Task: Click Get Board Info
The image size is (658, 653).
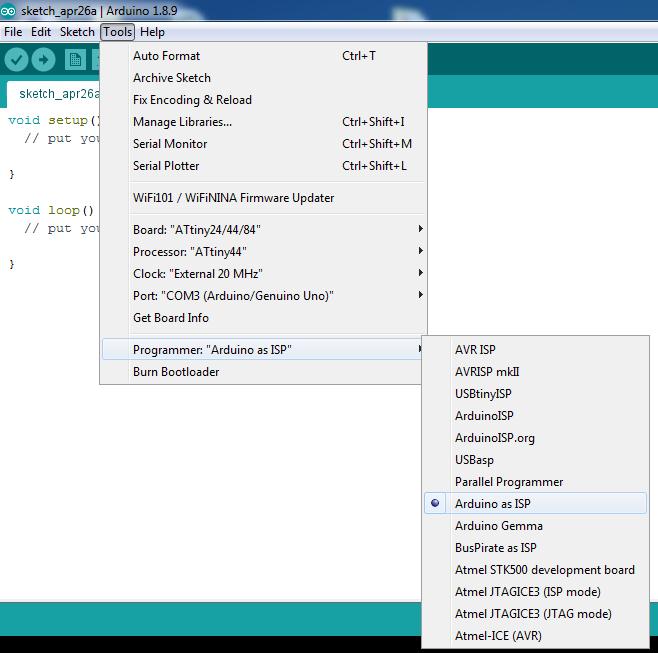Action: tap(264, 318)
